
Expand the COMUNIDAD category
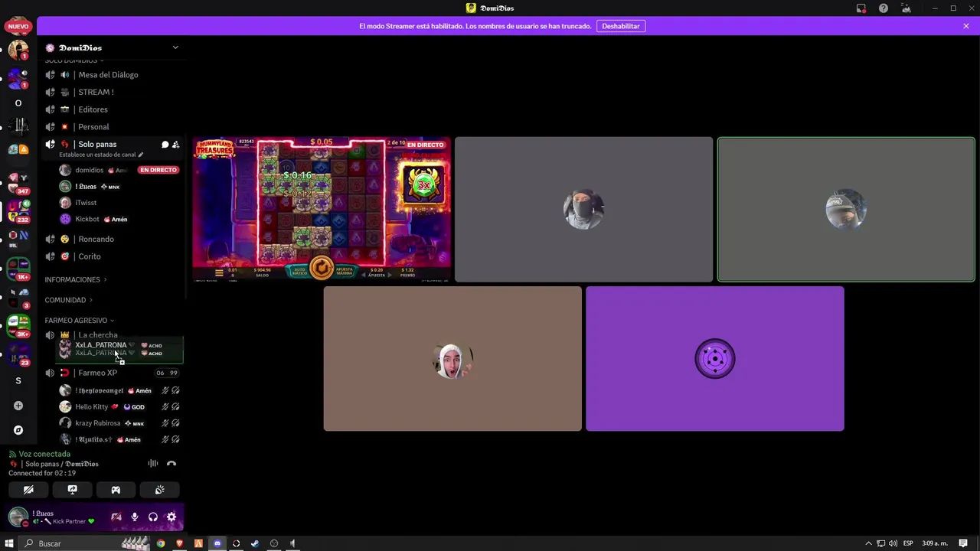point(68,300)
